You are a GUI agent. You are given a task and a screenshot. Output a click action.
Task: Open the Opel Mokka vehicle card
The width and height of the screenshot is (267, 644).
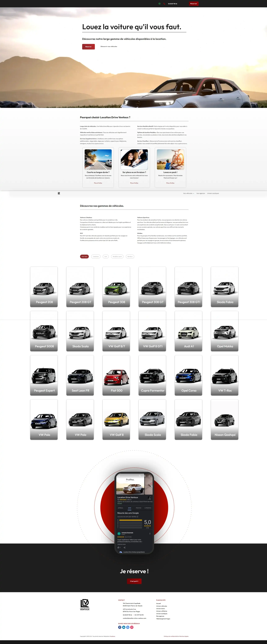(x=225, y=331)
